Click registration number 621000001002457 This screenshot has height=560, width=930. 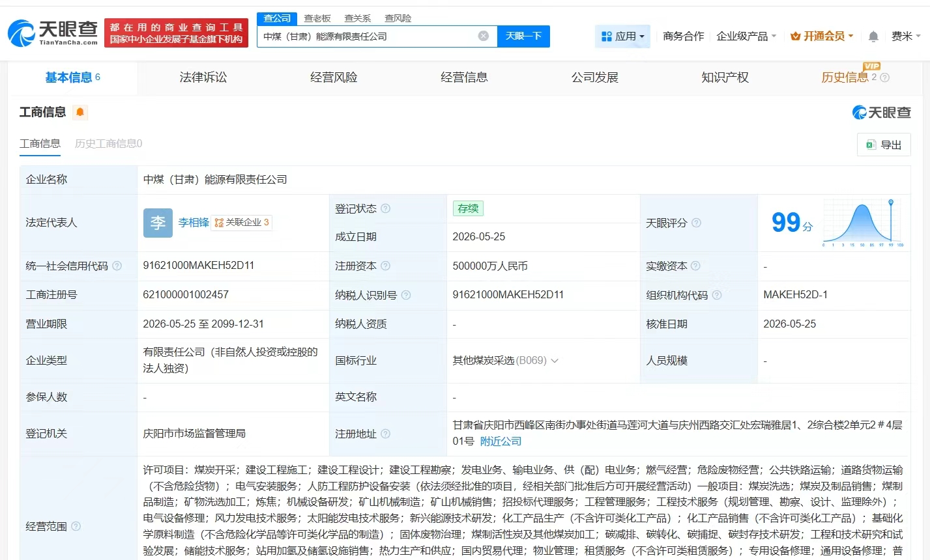pos(186,295)
